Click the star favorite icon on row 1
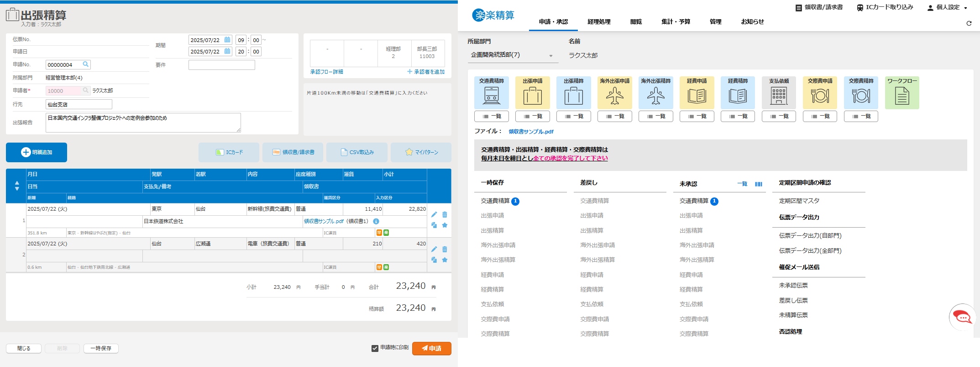The width and height of the screenshot is (980, 367). coord(445,225)
